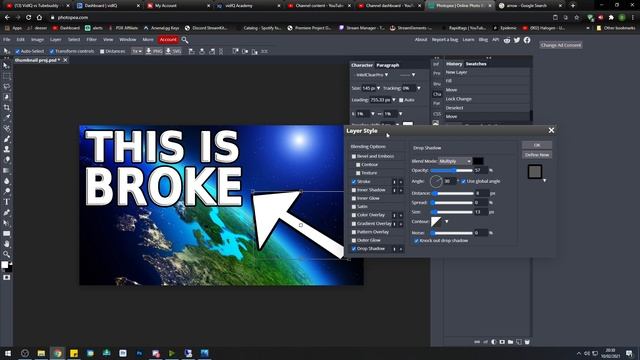
Task: Select the Pen tool
Action: click(x=6, y=213)
